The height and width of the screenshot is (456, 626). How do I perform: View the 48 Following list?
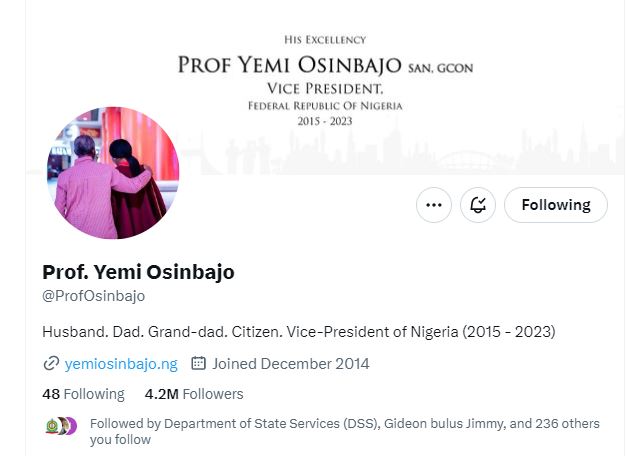click(83, 394)
